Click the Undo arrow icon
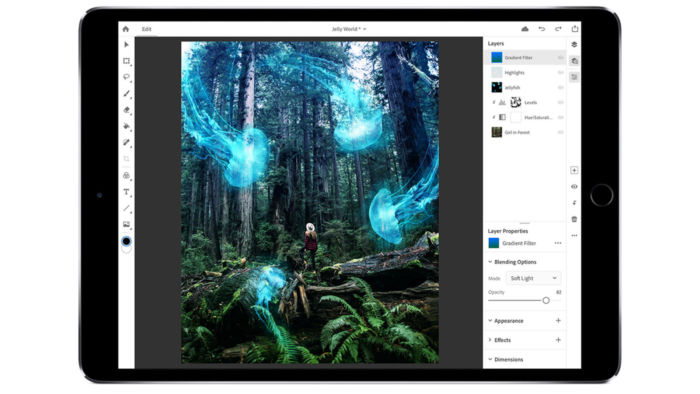 (x=542, y=29)
